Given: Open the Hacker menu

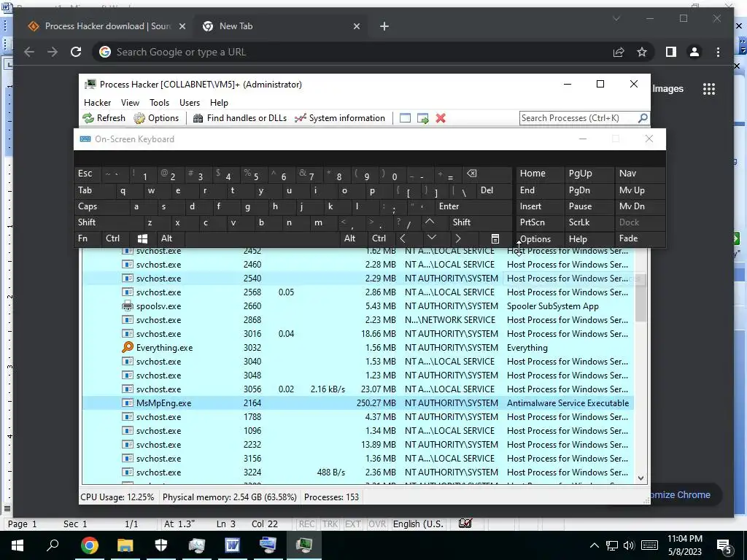Looking at the screenshot, I should (97, 103).
